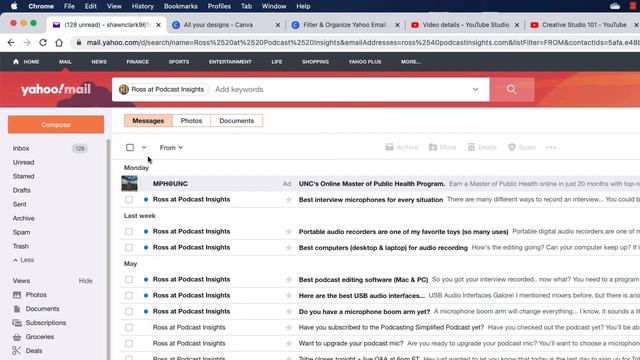Star the Best podcast editing software email
This screenshot has height=360, width=640.
coord(289,280)
